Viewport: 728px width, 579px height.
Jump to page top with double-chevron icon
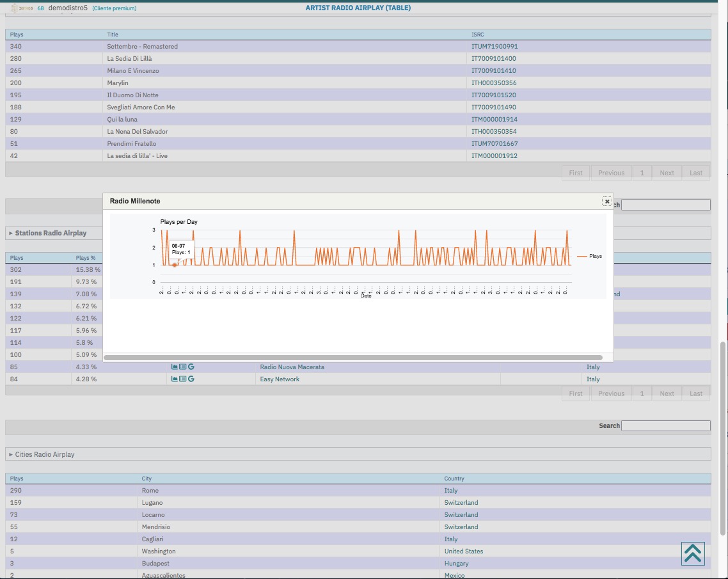693,553
